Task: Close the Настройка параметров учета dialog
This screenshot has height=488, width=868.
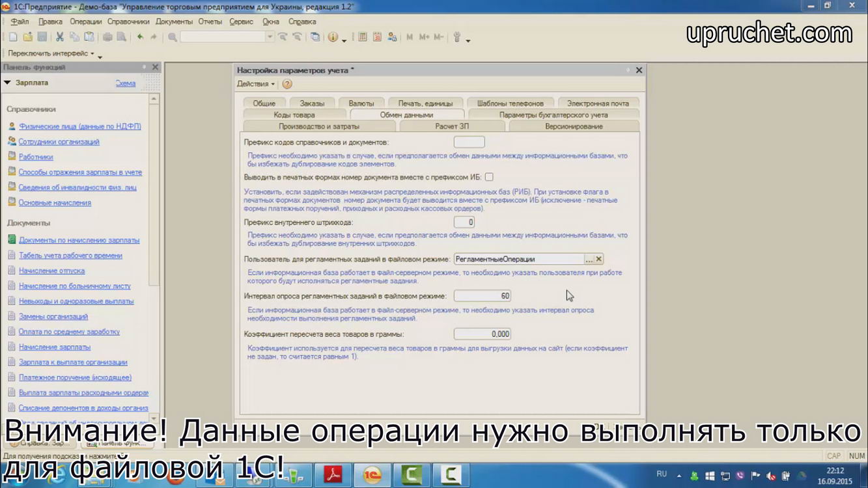Action: pos(639,70)
